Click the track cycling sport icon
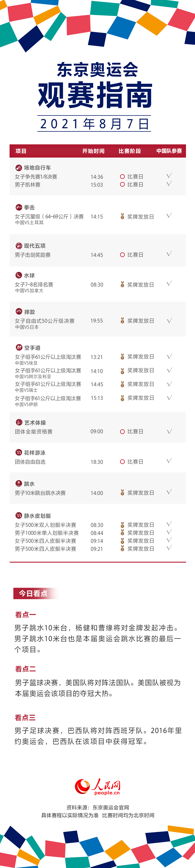This screenshot has width=195, height=868. click(x=19, y=168)
